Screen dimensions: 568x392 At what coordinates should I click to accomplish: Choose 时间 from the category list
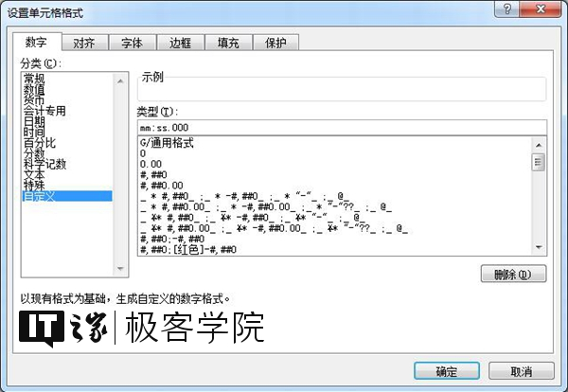[34, 132]
